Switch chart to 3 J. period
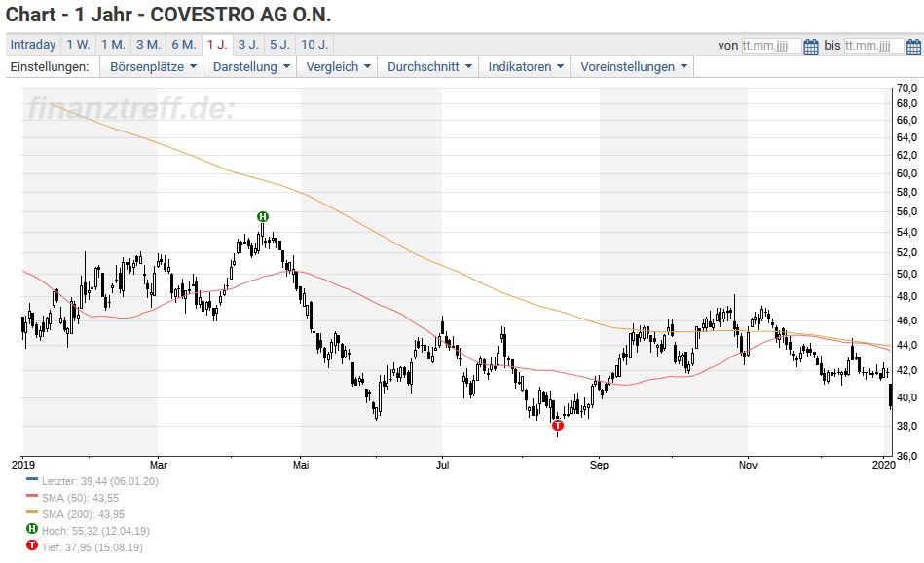Screen dimensions: 924x563 pos(248,45)
